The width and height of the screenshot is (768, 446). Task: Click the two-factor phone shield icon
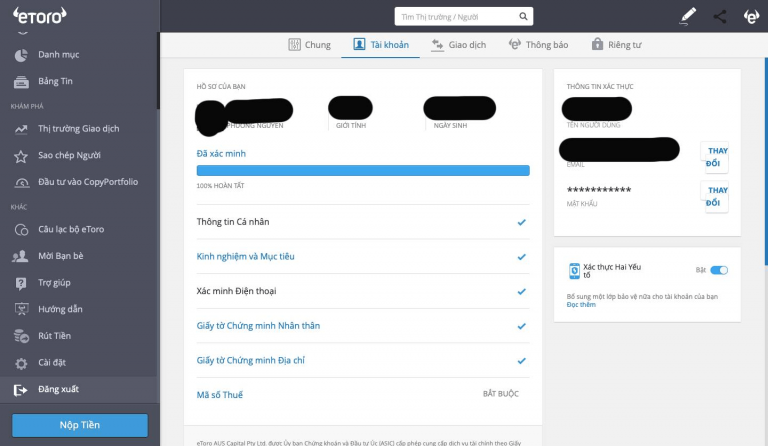574,271
